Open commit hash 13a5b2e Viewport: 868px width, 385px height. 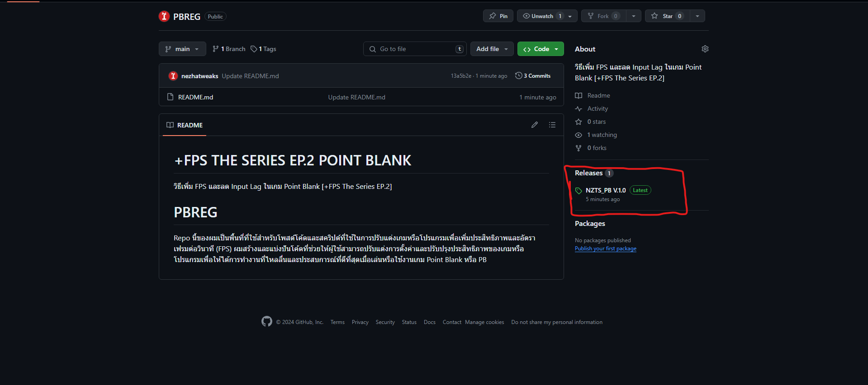(x=461, y=76)
